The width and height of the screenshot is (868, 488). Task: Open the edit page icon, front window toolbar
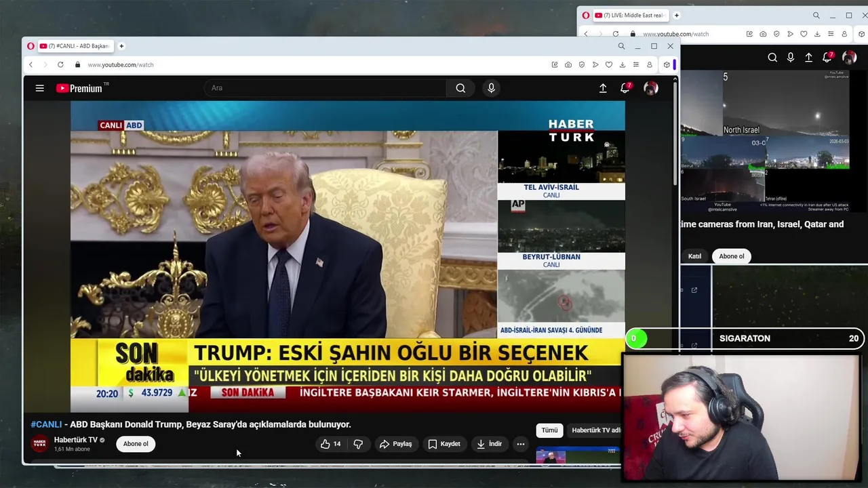tap(555, 65)
